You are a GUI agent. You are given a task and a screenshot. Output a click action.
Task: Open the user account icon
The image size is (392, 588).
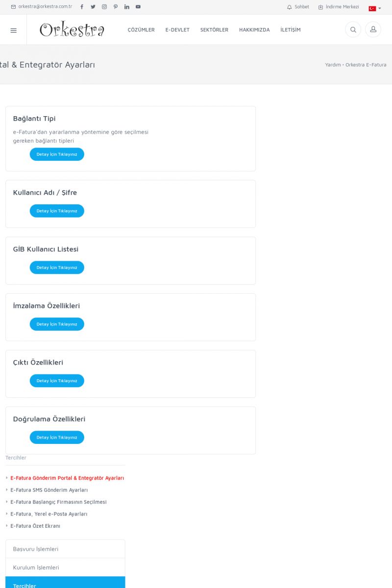coord(373,30)
